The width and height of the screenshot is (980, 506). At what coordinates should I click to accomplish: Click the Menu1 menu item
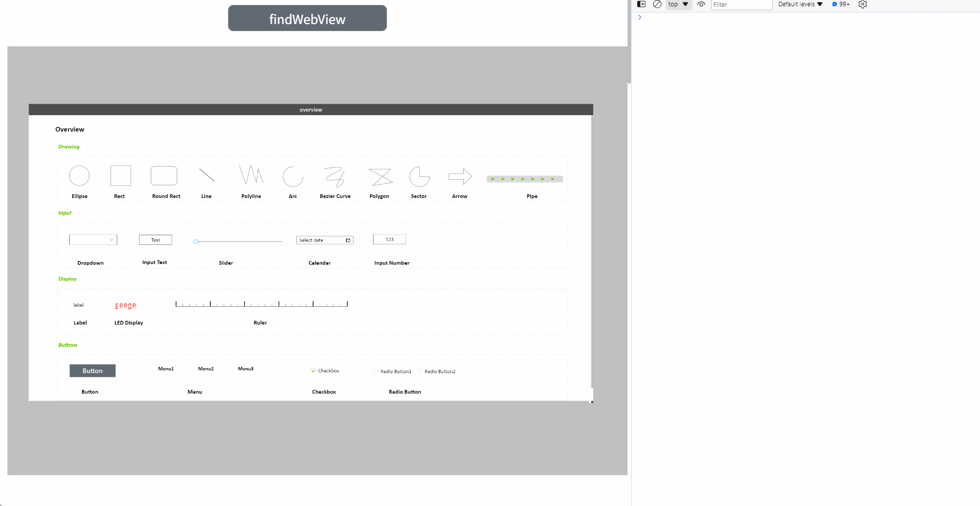coord(166,369)
